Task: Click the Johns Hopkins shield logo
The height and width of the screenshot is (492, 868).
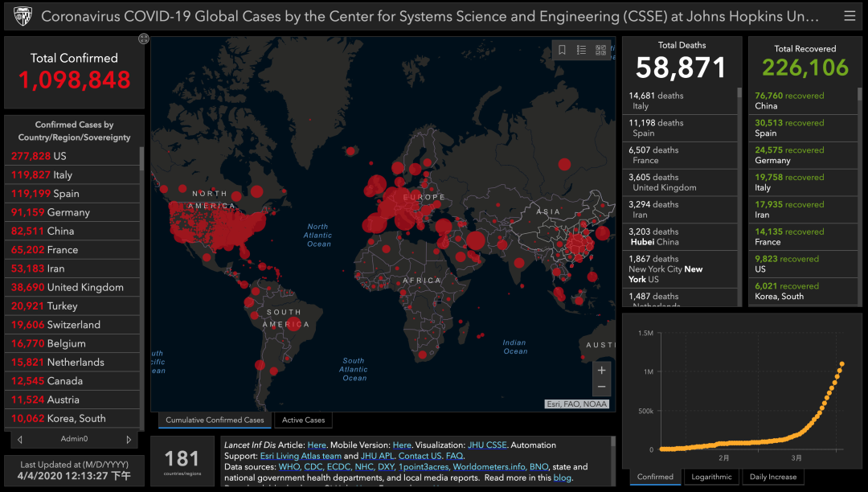Action: (23, 16)
